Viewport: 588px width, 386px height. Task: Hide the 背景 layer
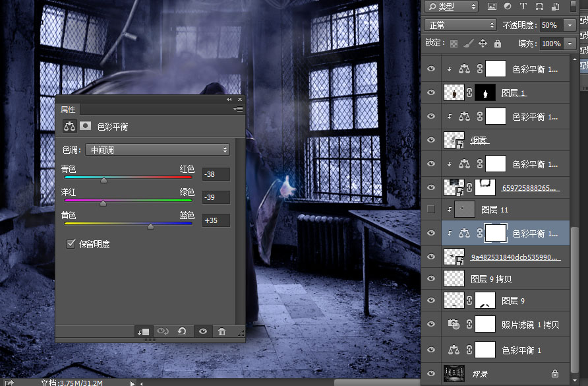coord(431,373)
